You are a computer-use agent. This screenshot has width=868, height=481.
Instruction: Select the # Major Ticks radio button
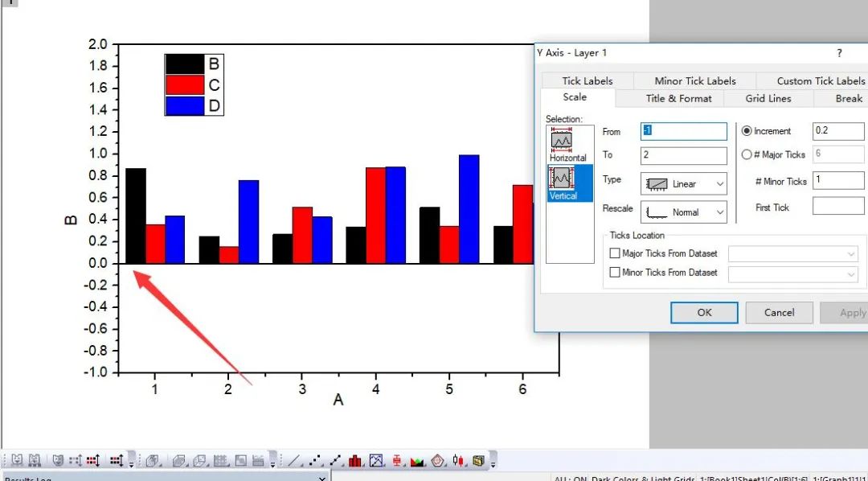[747, 154]
